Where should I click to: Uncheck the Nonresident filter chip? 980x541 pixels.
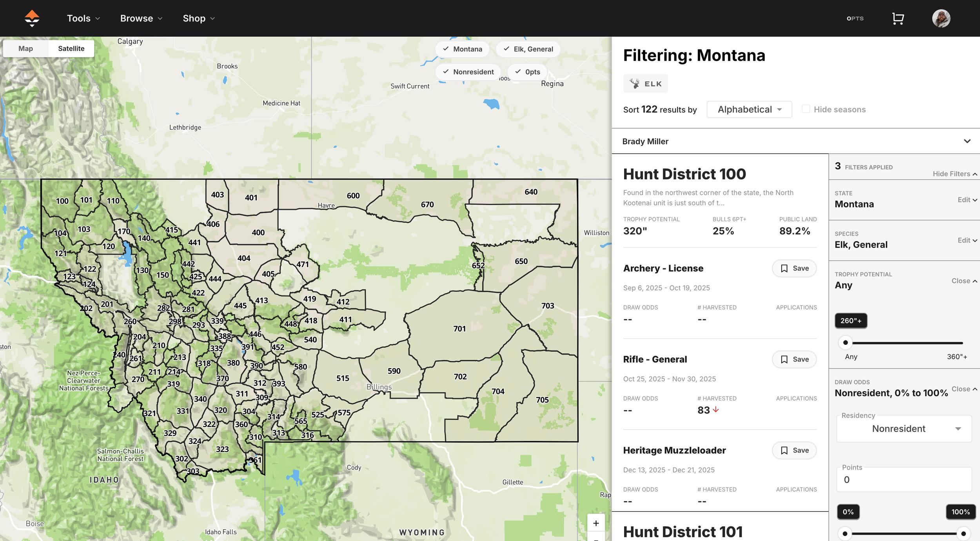pyautogui.click(x=468, y=72)
